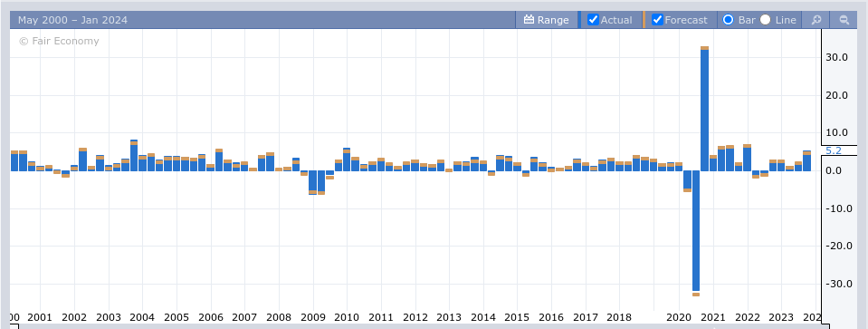Viewport: 868px width, 329px height.
Task: Click the 2004 x-axis year label
Action: [142, 318]
